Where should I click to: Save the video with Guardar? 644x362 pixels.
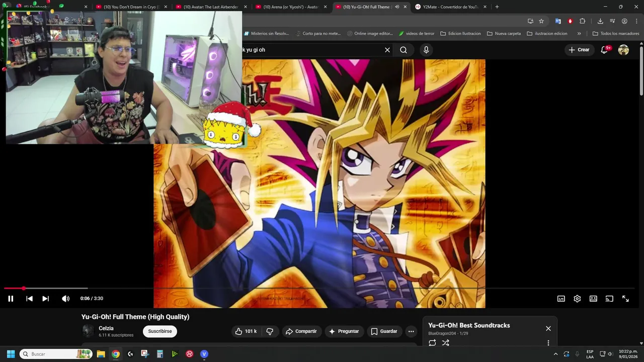384,331
